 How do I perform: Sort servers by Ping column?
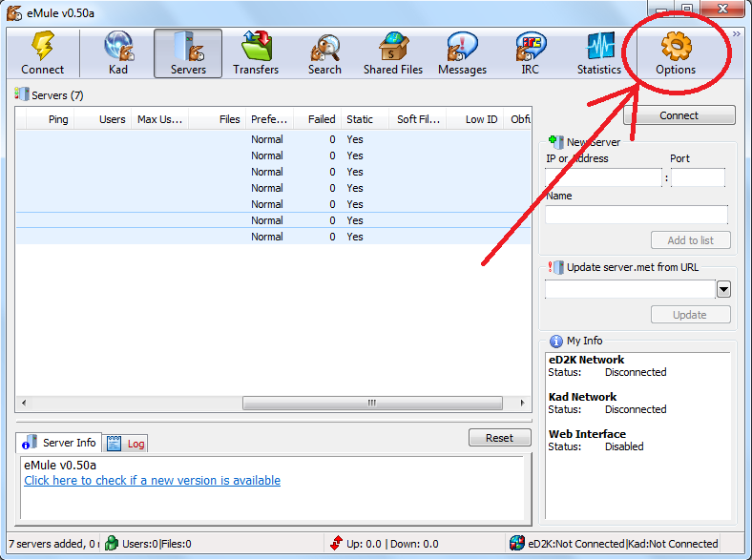51,119
